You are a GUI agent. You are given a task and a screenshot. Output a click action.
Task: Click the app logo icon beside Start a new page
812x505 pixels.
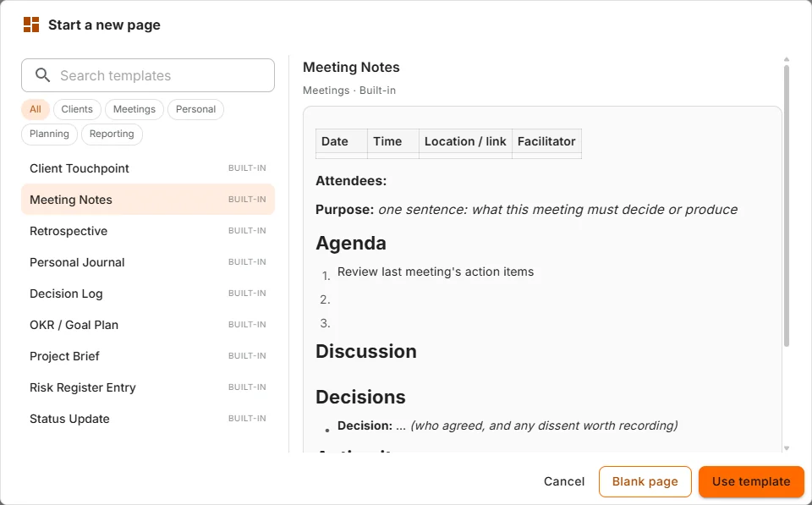pyautogui.click(x=31, y=25)
